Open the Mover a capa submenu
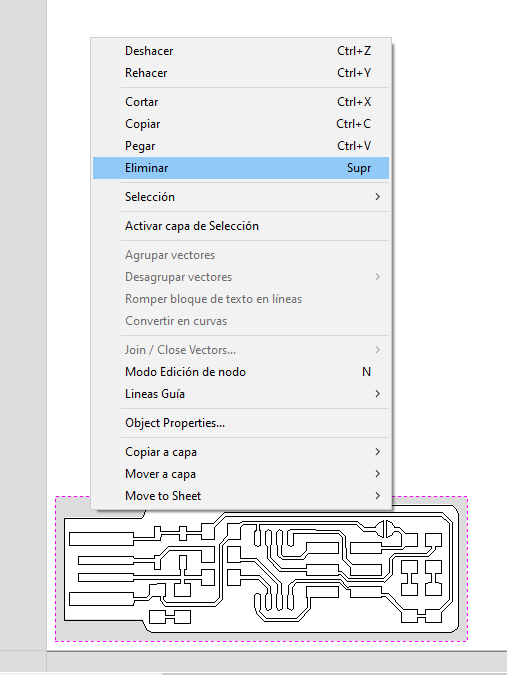 [241, 474]
